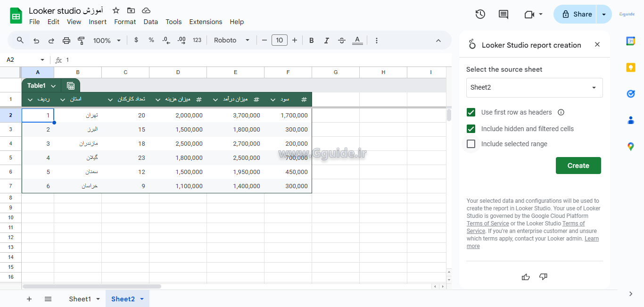Open Google Maps side panel icon
This screenshot has height=307, width=644.
(630, 147)
